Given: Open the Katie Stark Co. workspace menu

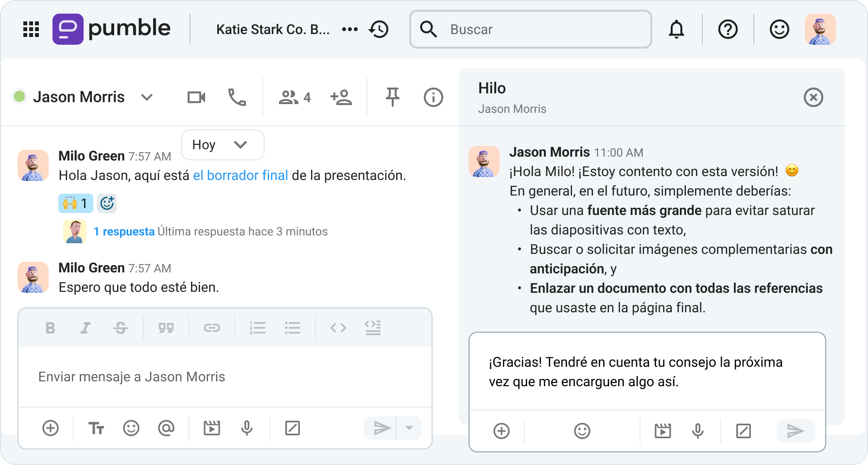Looking at the screenshot, I should (x=274, y=29).
